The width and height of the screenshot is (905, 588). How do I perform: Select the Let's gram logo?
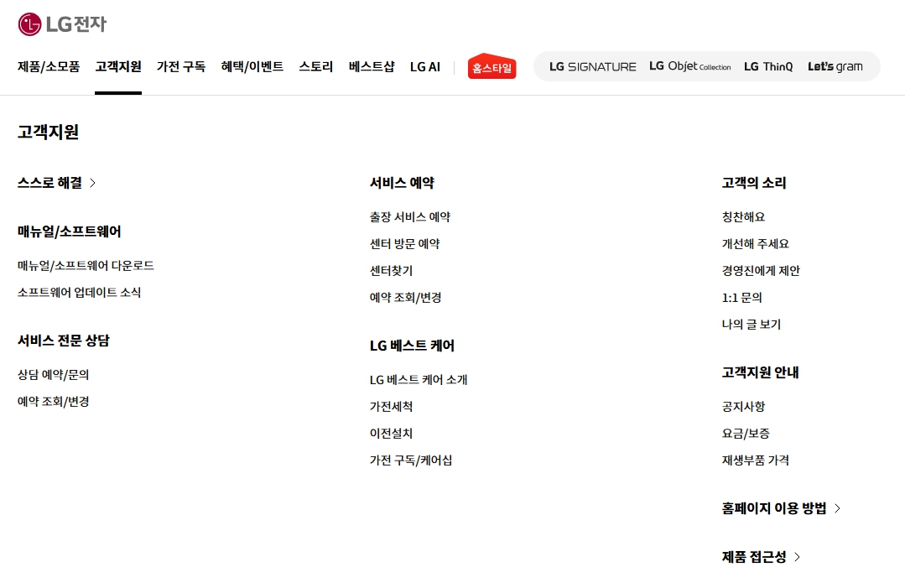835,67
